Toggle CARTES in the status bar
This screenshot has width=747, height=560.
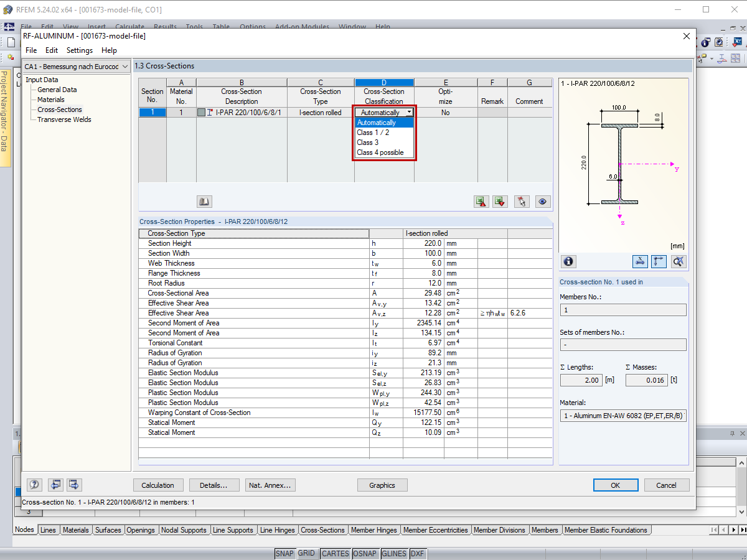[335, 554]
